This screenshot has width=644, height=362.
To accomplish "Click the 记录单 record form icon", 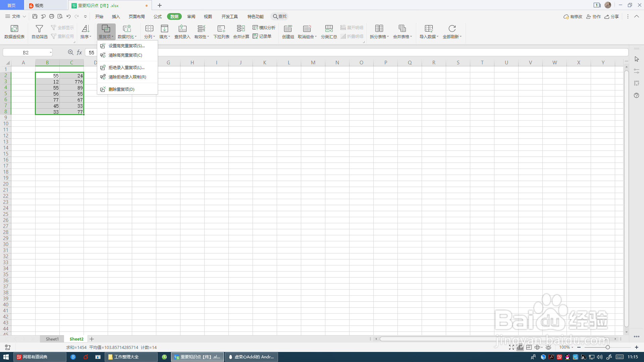I will pyautogui.click(x=256, y=36).
